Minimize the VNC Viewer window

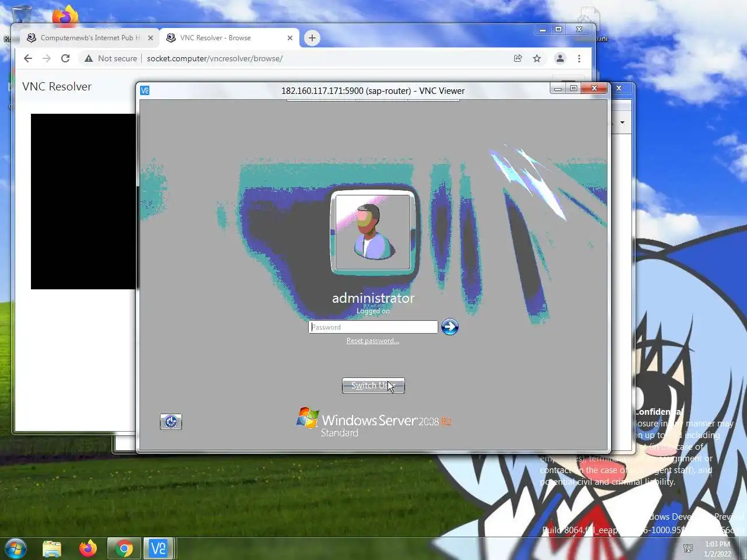[x=558, y=89]
